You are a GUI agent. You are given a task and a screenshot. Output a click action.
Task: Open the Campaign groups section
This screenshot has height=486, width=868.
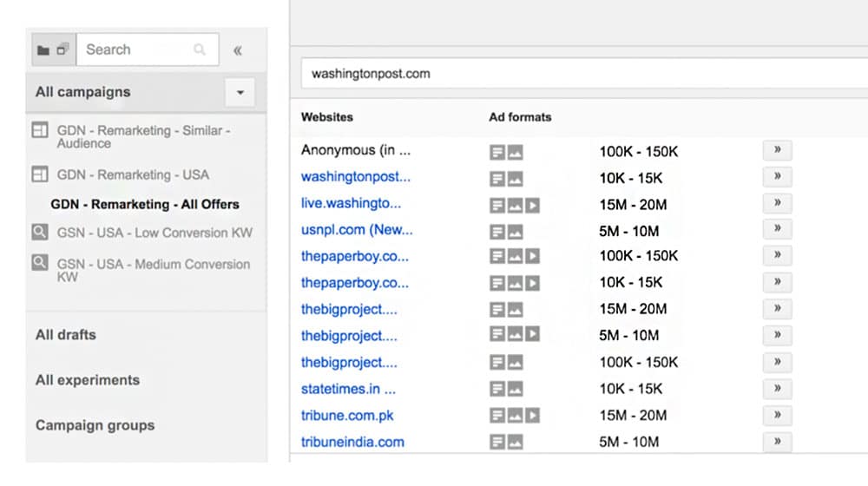95,425
